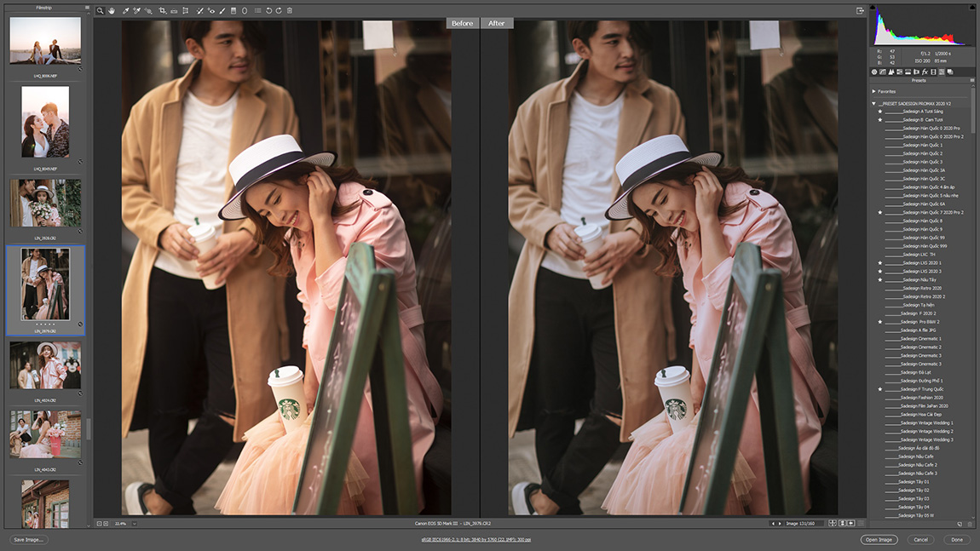This screenshot has width=980, height=551.
Task: Click the Cancel button
Action: tap(920, 540)
